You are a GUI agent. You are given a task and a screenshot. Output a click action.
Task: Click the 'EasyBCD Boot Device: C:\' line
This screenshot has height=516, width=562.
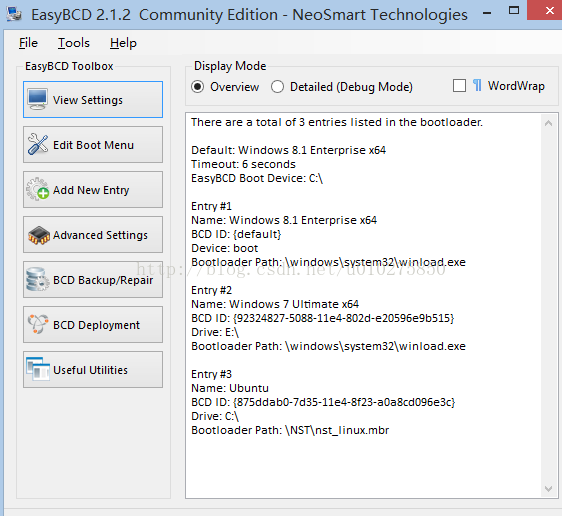(257, 178)
